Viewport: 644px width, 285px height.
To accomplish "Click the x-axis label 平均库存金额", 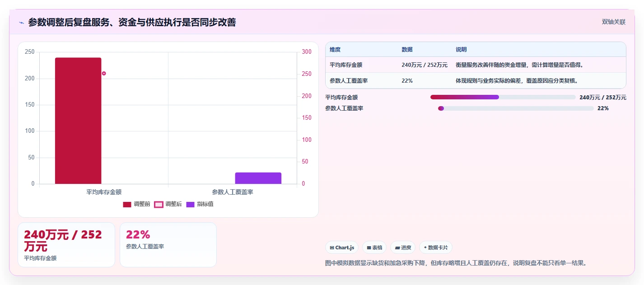I will pyautogui.click(x=104, y=192).
